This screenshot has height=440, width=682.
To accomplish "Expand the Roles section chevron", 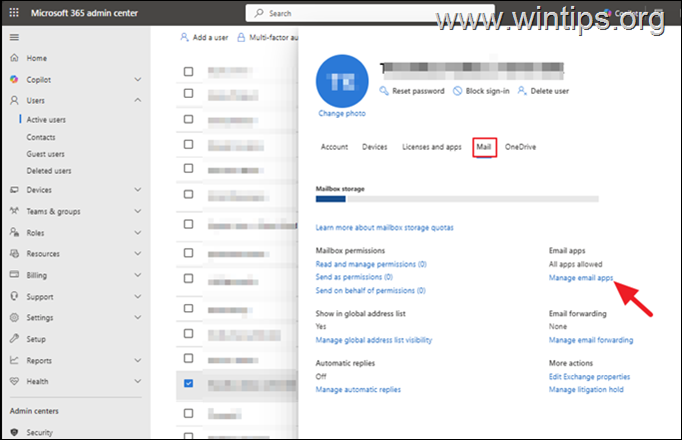I will point(138,232).
